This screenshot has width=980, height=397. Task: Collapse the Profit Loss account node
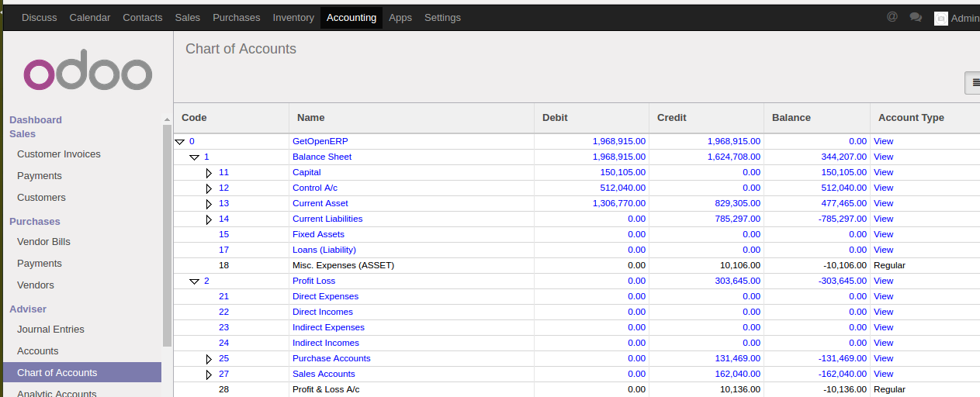pos(195,281)
